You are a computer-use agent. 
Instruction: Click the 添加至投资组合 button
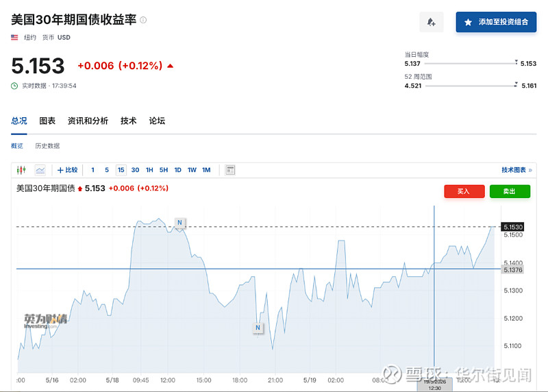click(496, 22)
